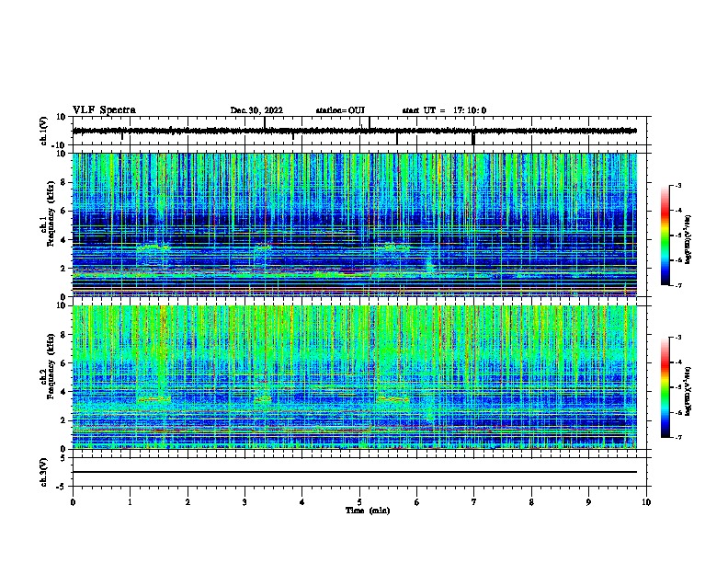Viewport: 728px width, 563px height.
Task: Click the ch.1 spectrogram color bar
Action: click(665, 236)
